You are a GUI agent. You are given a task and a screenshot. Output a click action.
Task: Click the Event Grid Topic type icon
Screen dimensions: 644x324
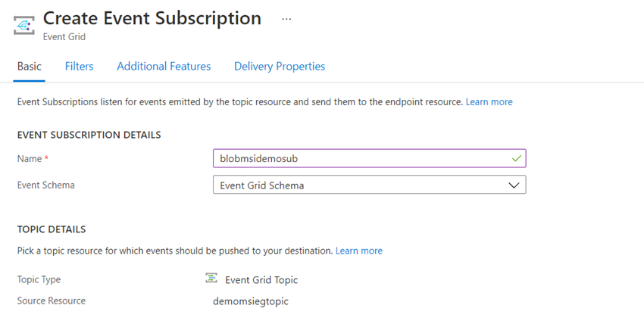[x=211, y=278]
